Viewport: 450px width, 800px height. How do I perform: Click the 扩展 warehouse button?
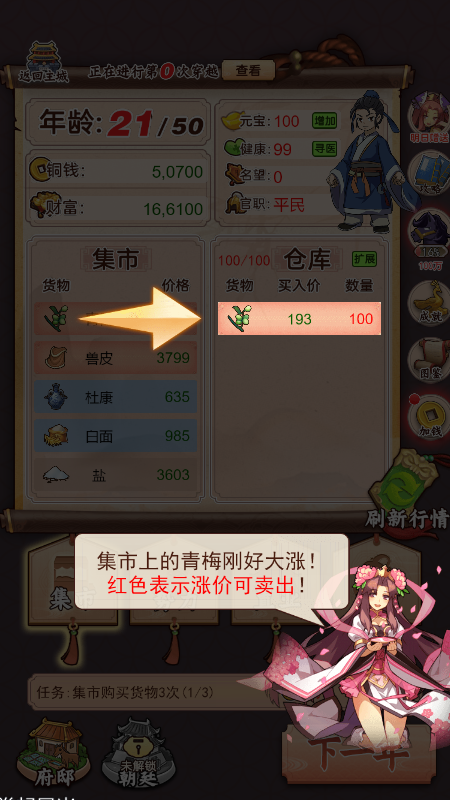pyautogui.click(x=365, y=259)
